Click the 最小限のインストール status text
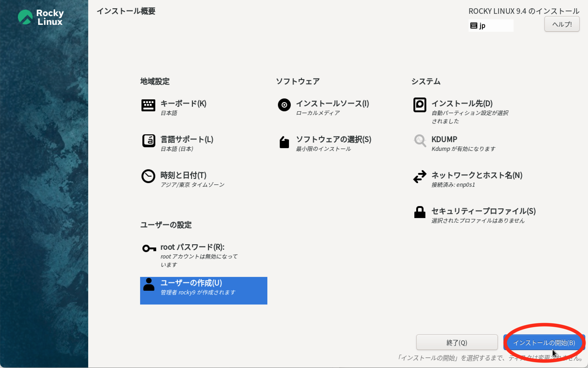This screenshot has height=368, width=588. pos(323,149)
